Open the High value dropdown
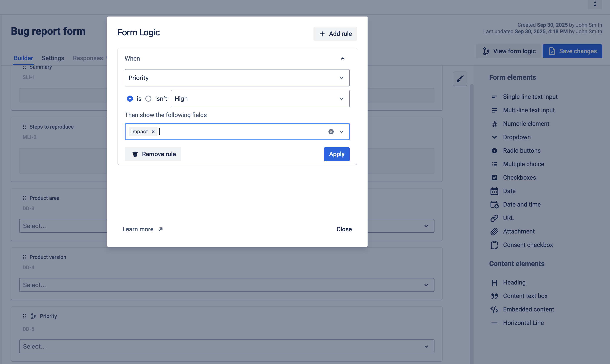 pos(260,99)
